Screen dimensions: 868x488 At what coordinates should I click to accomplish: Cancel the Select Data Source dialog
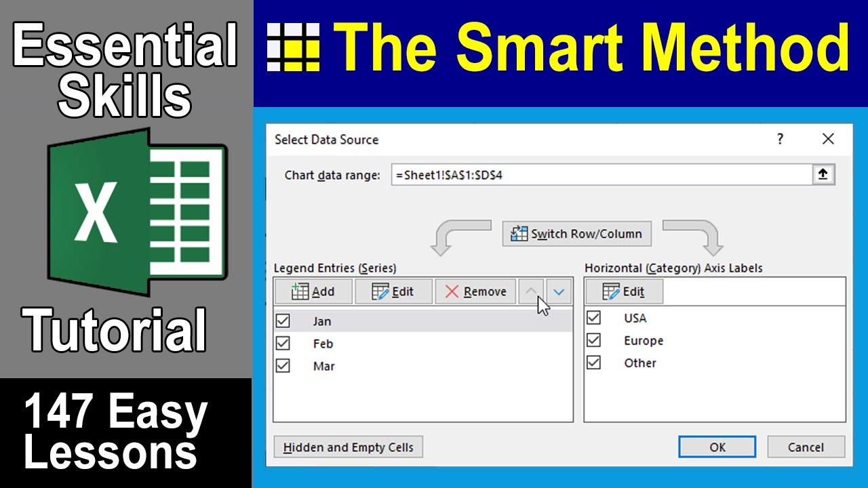[806, 447]
